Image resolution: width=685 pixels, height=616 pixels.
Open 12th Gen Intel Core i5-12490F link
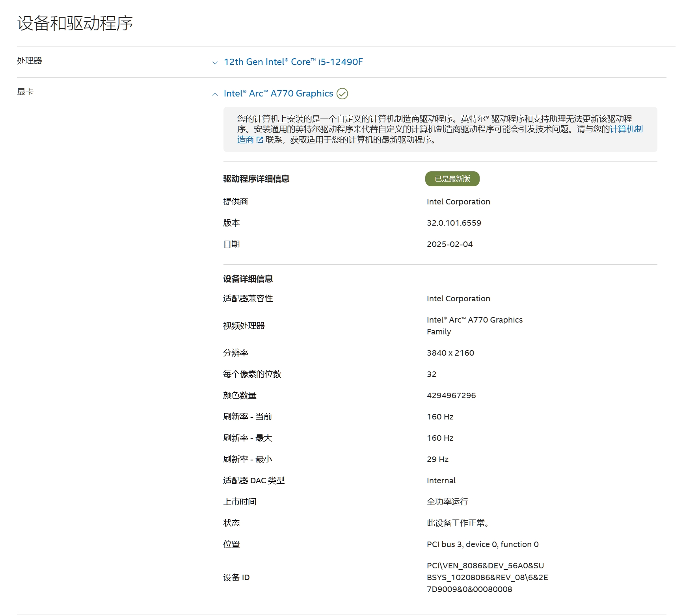(x=293, y=62)
